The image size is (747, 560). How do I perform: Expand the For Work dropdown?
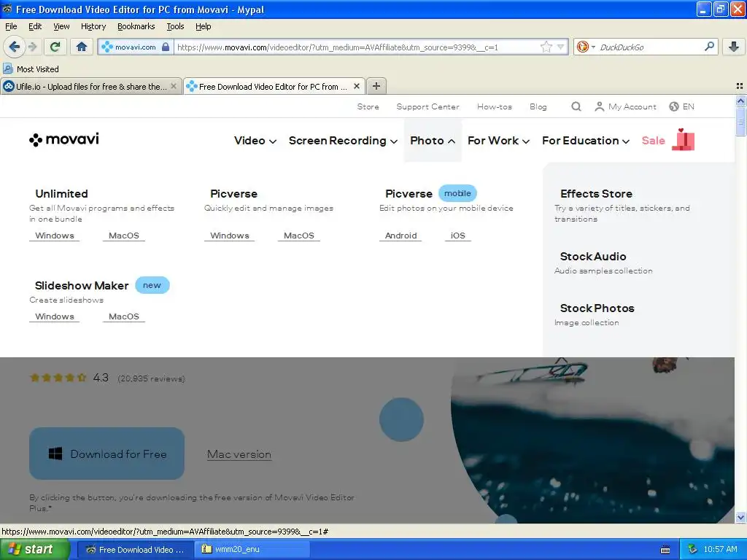point(498,141)
